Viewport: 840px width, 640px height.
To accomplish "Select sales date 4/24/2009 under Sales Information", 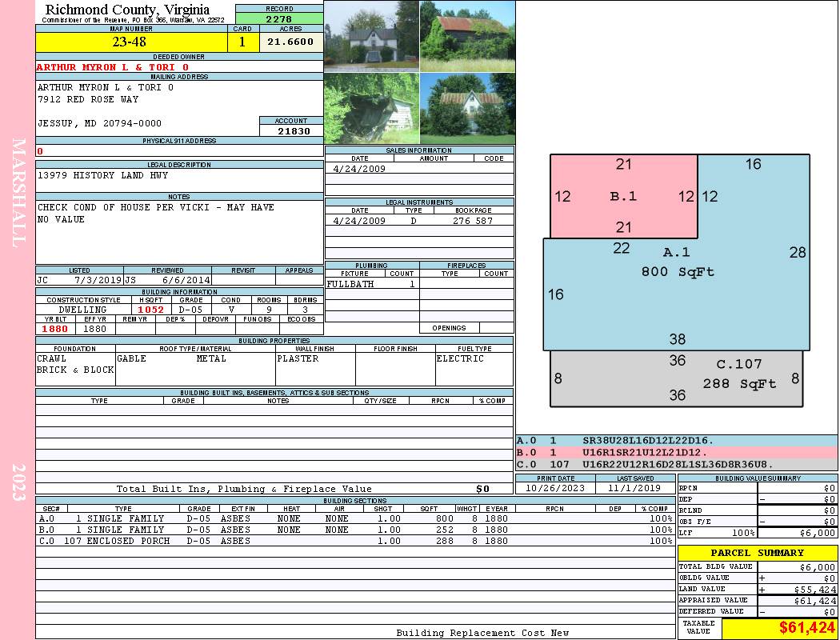I will 359,168.
